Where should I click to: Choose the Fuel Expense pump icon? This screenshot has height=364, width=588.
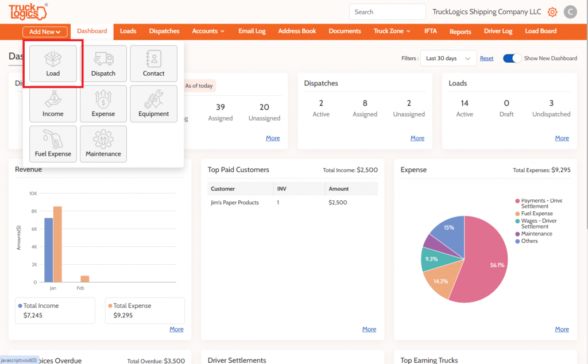pyautogui.click(x=53, y=144)
